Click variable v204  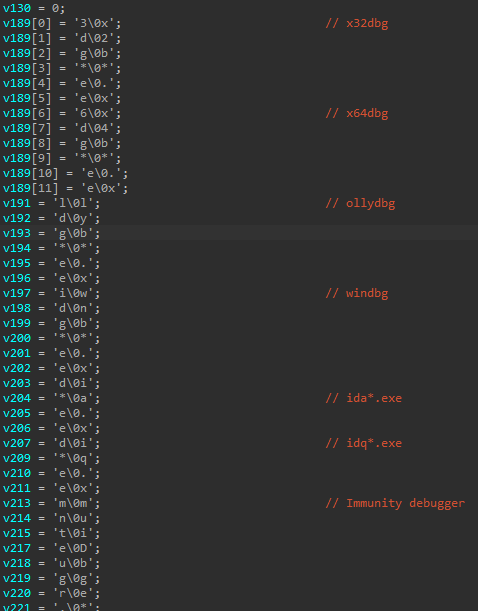17,399
